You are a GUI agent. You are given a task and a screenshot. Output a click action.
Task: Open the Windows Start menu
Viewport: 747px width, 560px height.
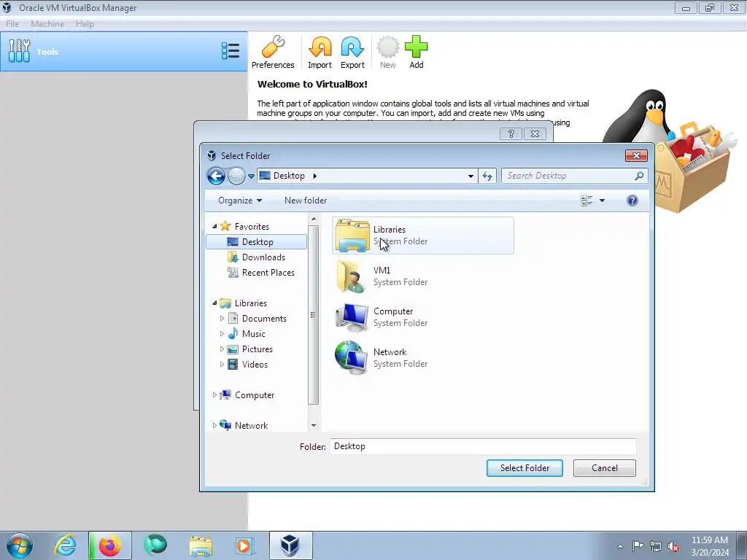[x=20, y=545]
